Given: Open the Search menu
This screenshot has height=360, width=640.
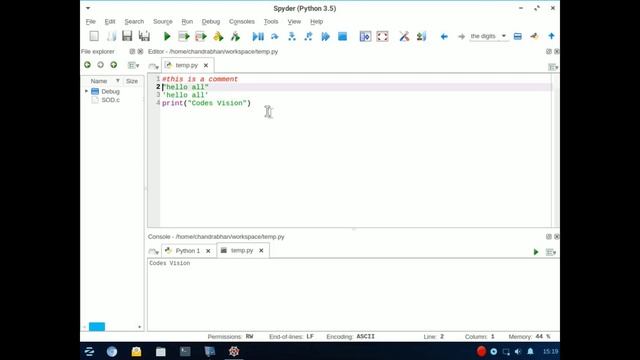Looking at the screenshot, I should tap(134, 22).
